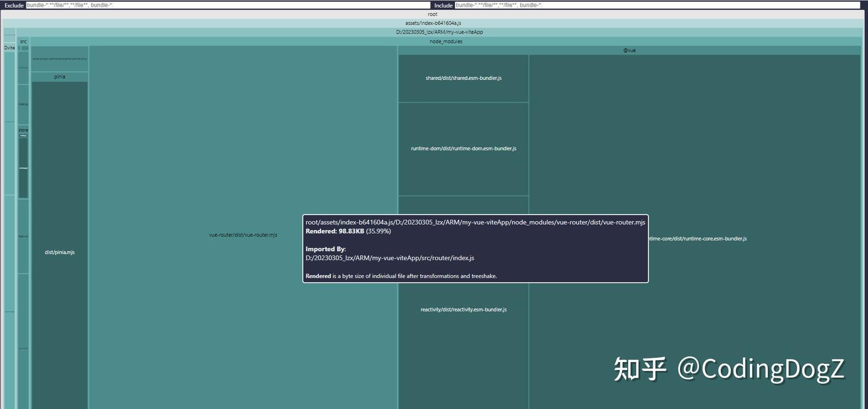Select the root treemap header
Screen dimensions: 868x409
click(433, 14)
